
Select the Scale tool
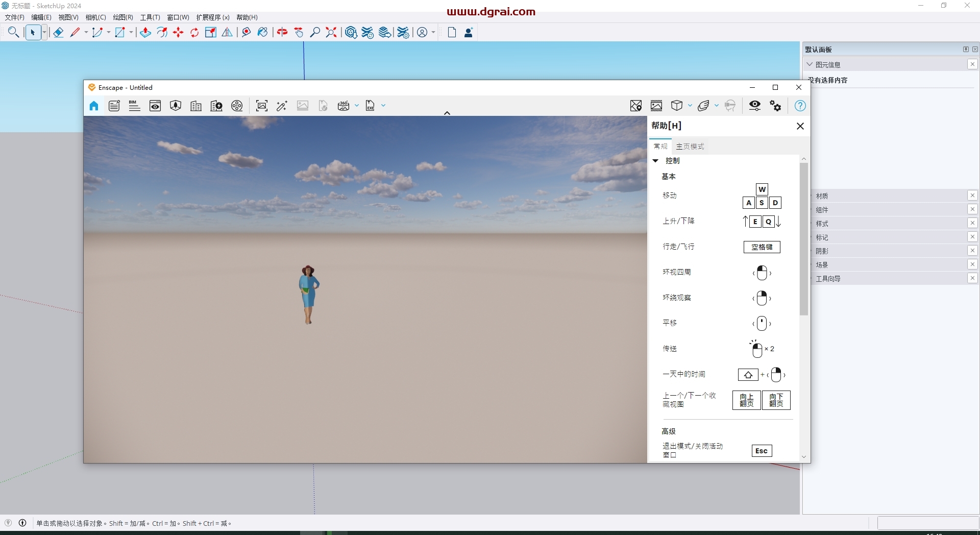coord(211,33)
